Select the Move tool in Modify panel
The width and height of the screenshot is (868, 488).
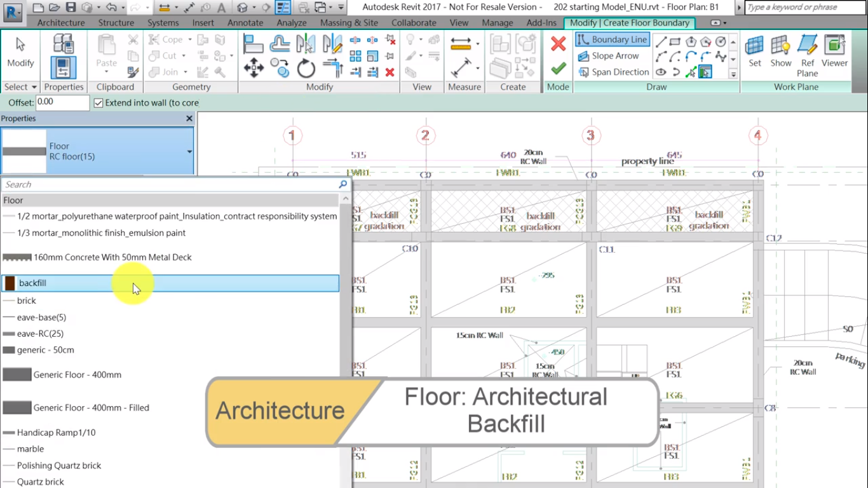254,68
